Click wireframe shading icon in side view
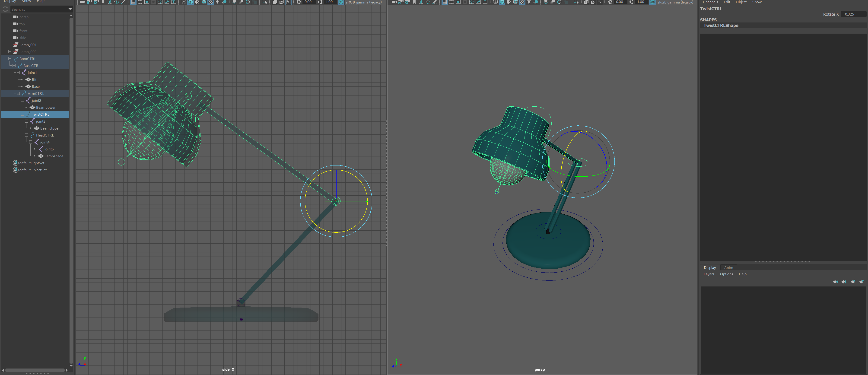Viewport: 868px width, 375px height. pos(184,2)
